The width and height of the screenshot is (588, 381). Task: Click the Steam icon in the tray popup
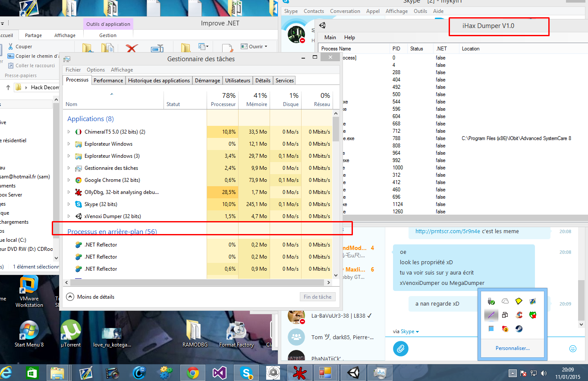pos(519,329)
